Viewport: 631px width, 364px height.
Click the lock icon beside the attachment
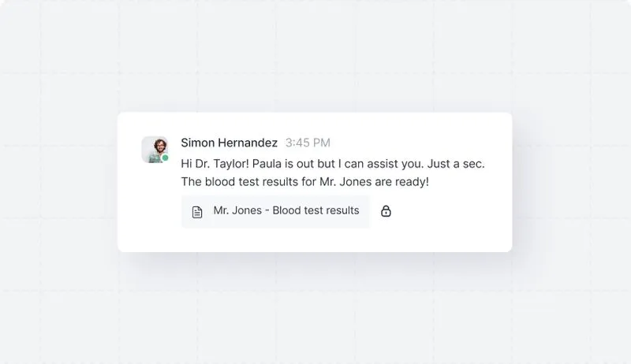386,211
